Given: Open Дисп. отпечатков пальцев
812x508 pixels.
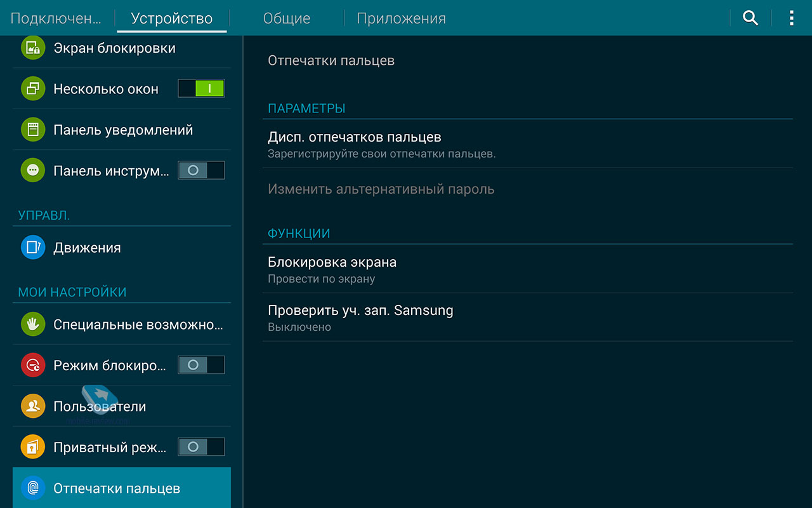Looking at the screenshot, I should [x=528, y=144].
